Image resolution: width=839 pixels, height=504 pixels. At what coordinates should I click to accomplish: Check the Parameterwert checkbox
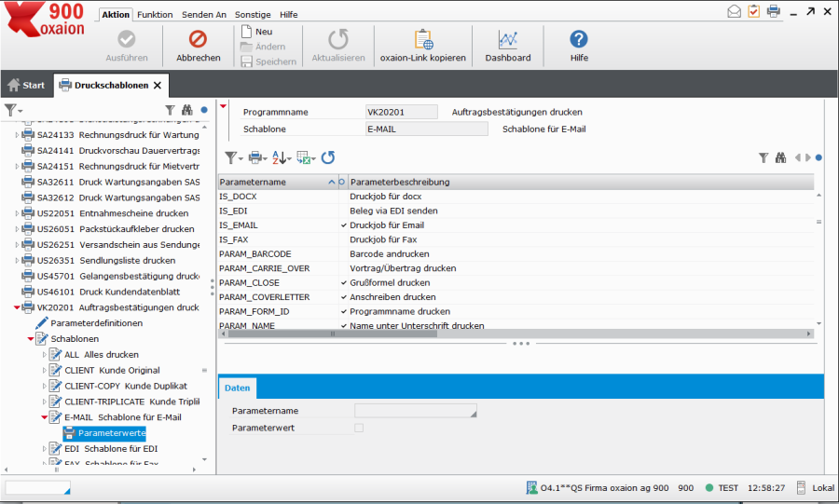359,428
